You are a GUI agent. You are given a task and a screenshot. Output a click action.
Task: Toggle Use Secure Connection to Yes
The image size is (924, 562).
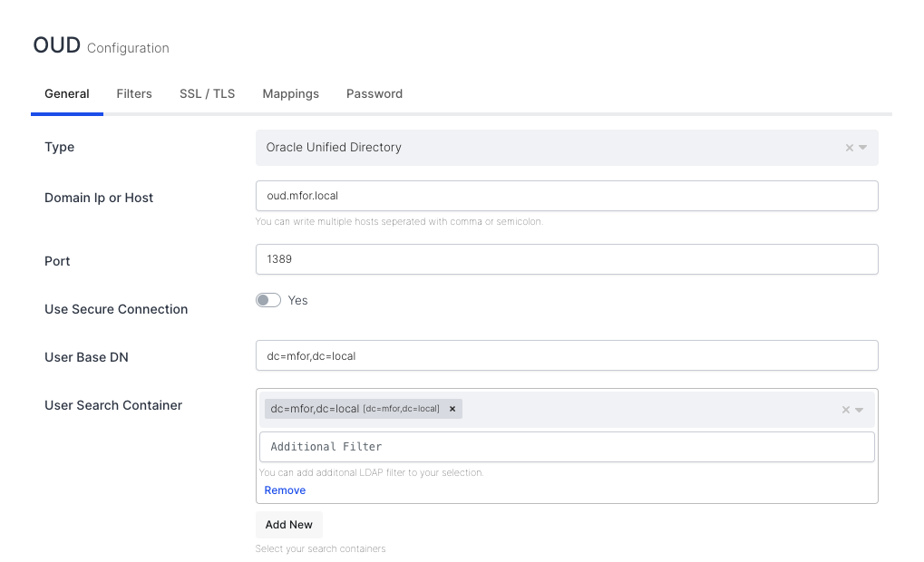click(x=268, y=299)
